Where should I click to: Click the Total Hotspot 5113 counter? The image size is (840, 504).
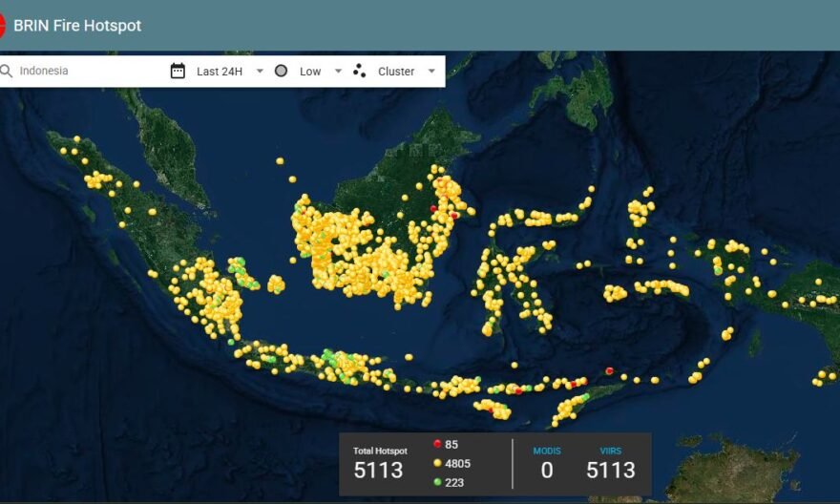[380, 463]
